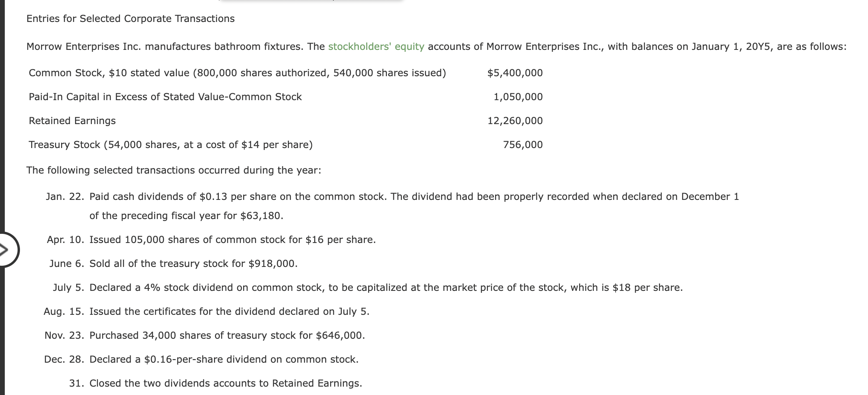This screenshot has height=395, width=868.
Task: Click the Retained Earnings account label
Action: click(72, 121)
